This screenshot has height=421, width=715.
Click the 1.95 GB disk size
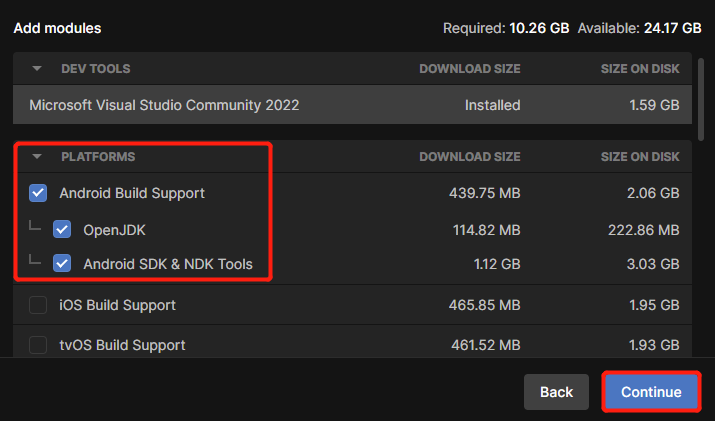tap(654, 305)
